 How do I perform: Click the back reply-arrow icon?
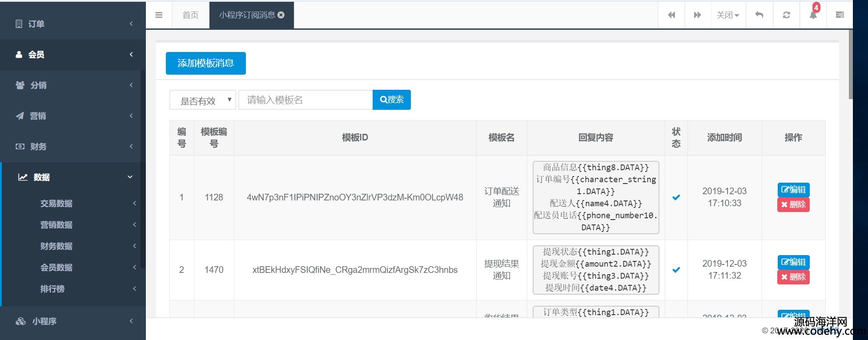coord(759,15)
